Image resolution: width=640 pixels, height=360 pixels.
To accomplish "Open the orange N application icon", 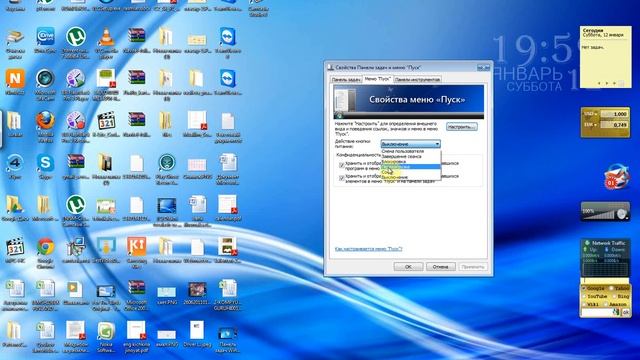I will click(x=15, y=78).
